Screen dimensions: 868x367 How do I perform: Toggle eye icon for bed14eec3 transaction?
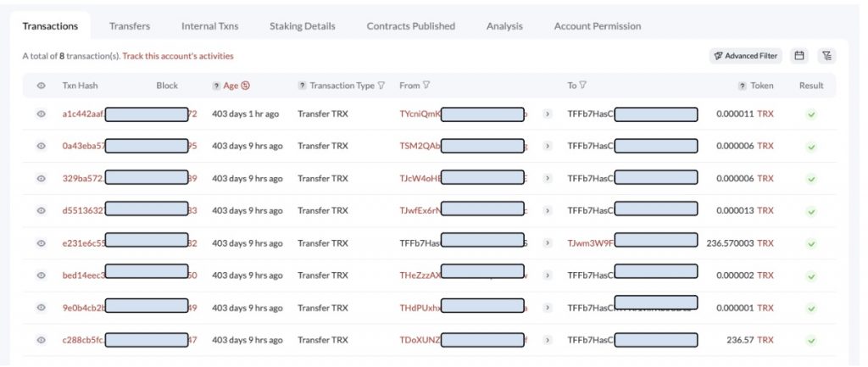pyautogui.click(x=41, y=275)
